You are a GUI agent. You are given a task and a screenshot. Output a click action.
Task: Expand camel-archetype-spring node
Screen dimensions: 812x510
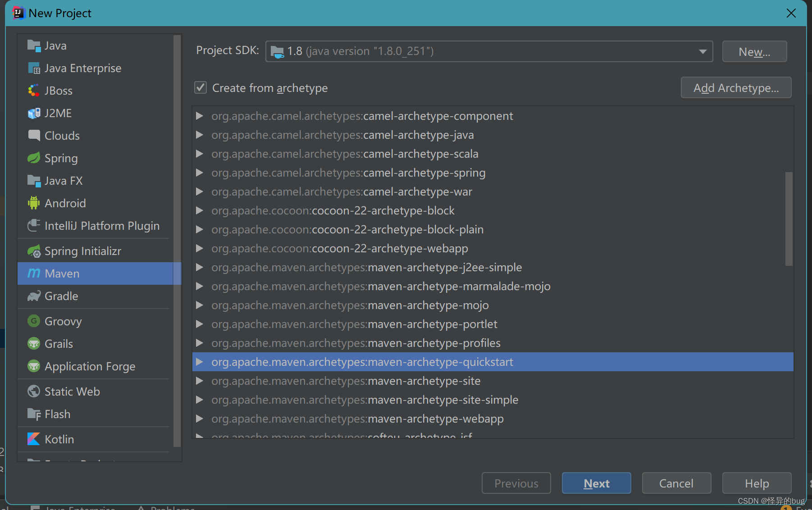pyautogui.click(x=199, y=173)
